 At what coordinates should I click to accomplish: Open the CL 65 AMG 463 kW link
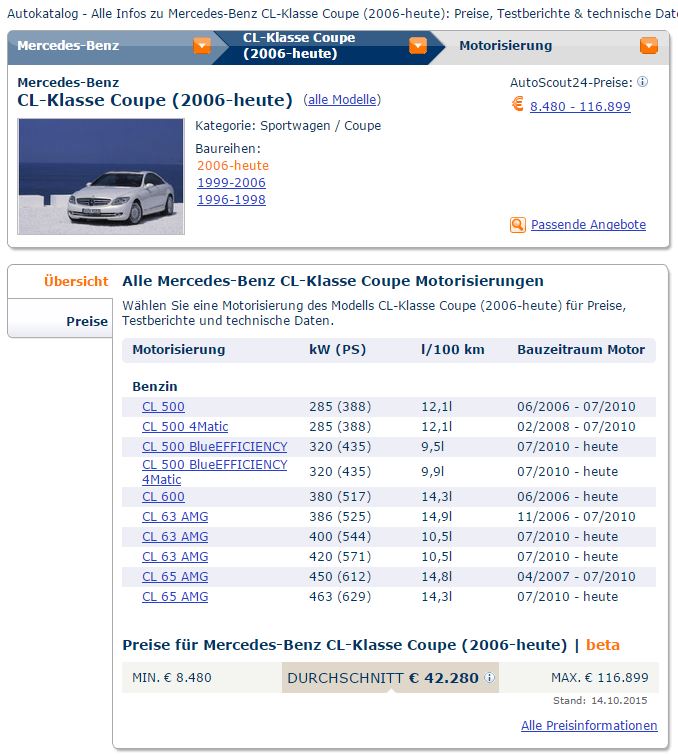175,596
